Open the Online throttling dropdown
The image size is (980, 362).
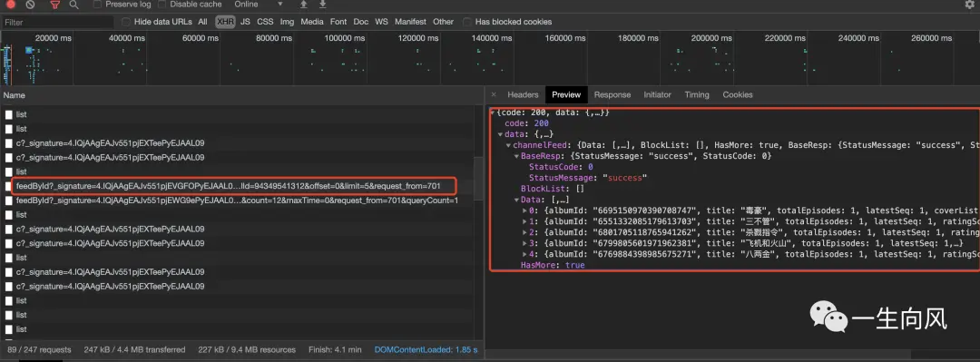click(259, 5)
